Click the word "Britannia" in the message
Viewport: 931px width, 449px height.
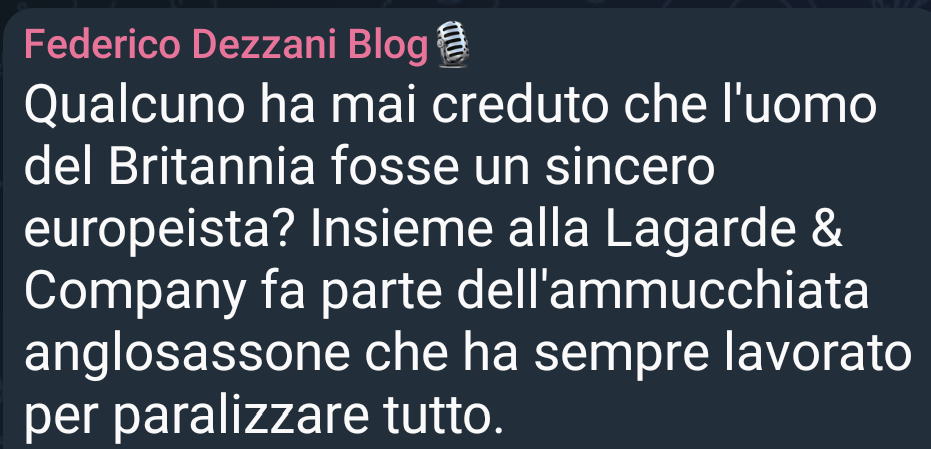[x=211, y=167]
